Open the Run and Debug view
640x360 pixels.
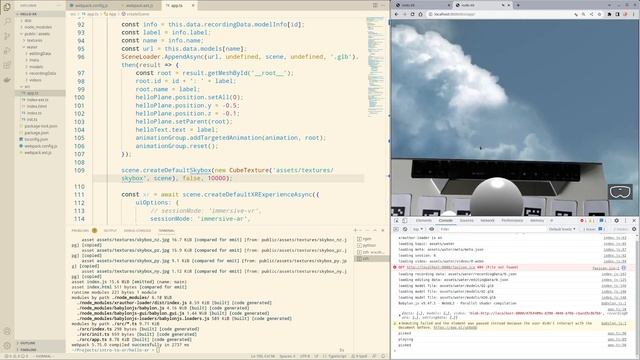7,51
